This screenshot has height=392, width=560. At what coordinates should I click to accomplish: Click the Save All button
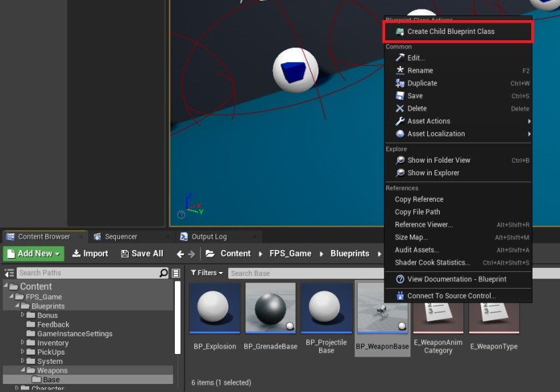coord(142,253)
